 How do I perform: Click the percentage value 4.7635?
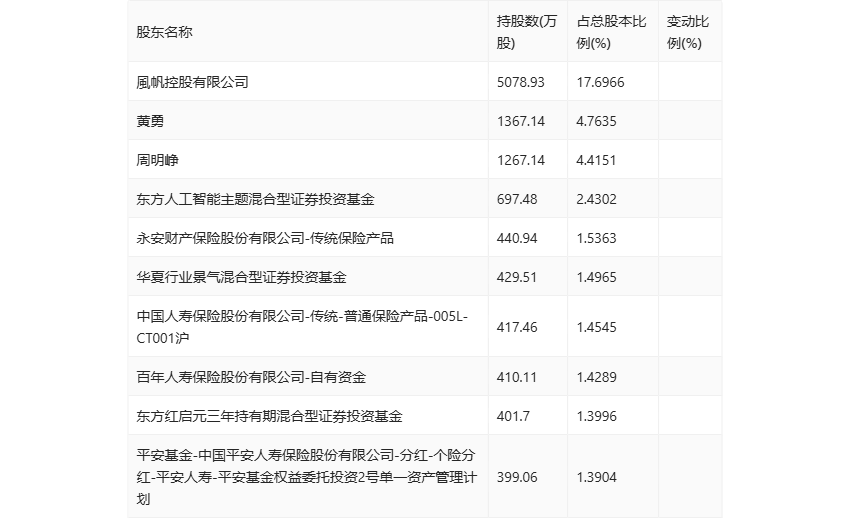click(596, 121)
